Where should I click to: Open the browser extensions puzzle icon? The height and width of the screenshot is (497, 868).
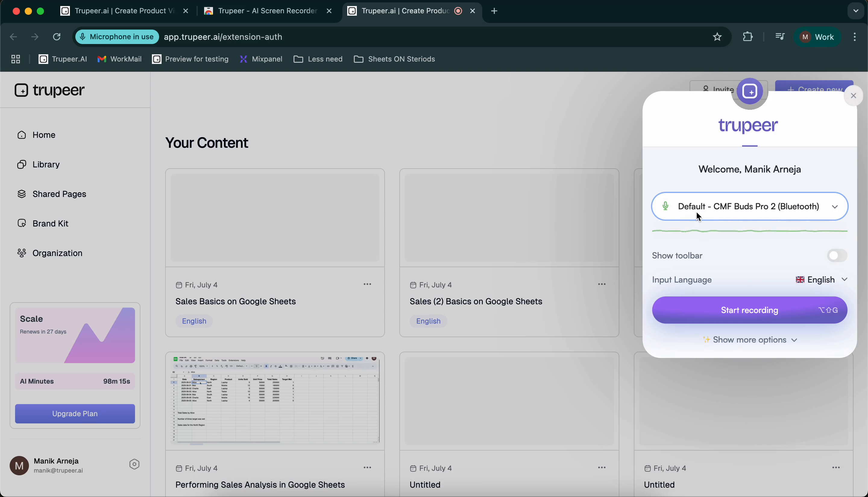coord(747,36)
